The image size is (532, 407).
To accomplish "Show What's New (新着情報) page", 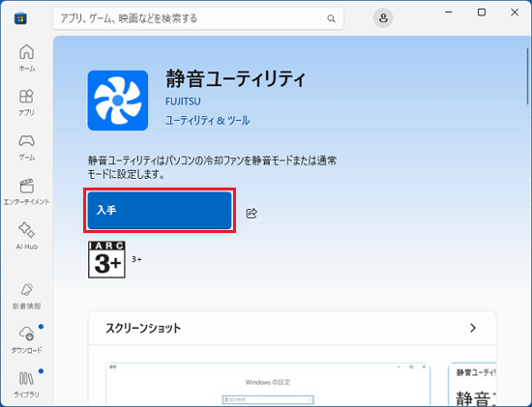I will (x=26, y=296).
